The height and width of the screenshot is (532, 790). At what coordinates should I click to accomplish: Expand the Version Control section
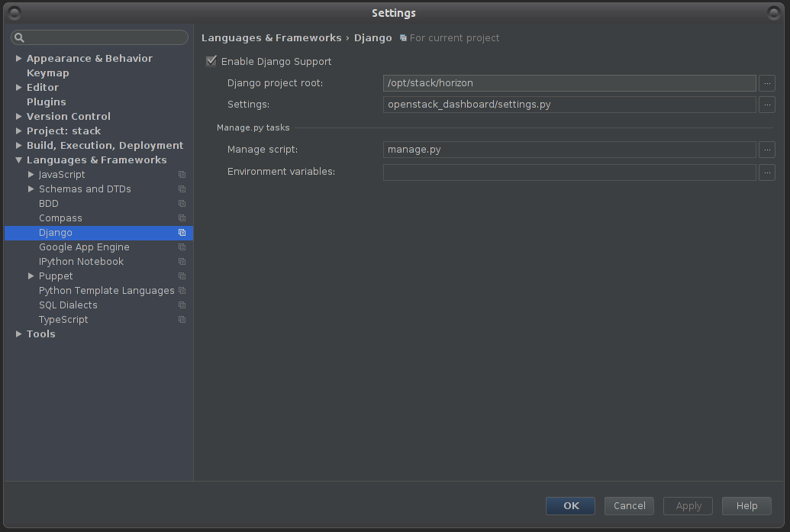tap(18, 116)
